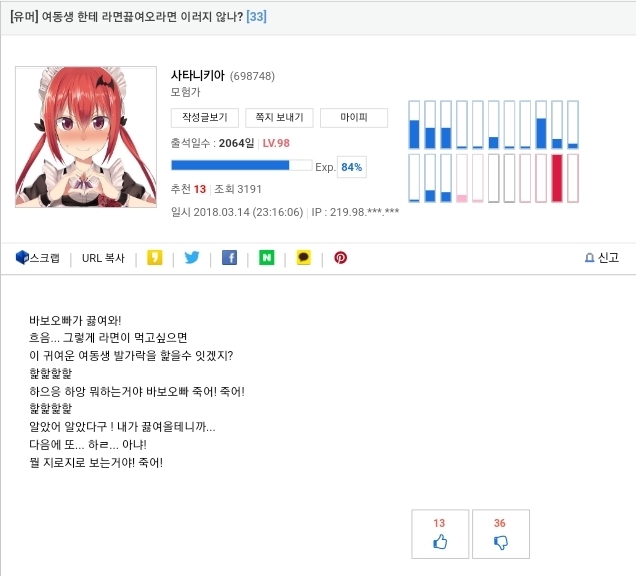Image resolution: width=636 pixels, height=576 pixels.
Task: Click the LV.98 level text
Action: pos(276,143)
